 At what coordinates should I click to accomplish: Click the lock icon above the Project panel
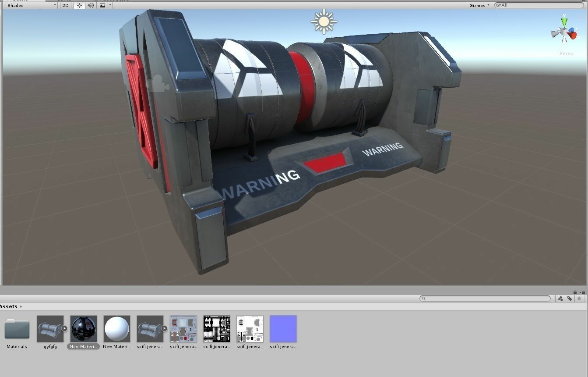click(575, 292)
